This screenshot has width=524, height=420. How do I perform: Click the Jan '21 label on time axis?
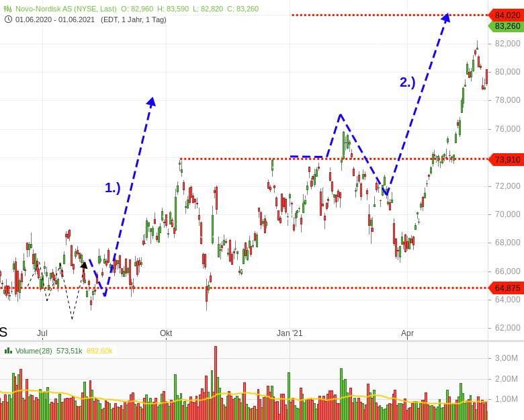(290, 333)
